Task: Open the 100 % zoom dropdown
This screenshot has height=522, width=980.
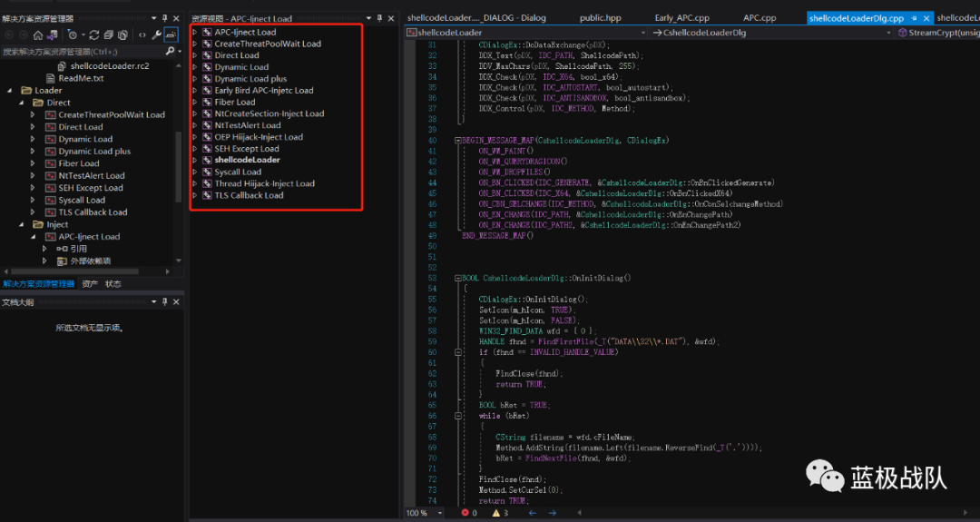Action: coord(439,513)
